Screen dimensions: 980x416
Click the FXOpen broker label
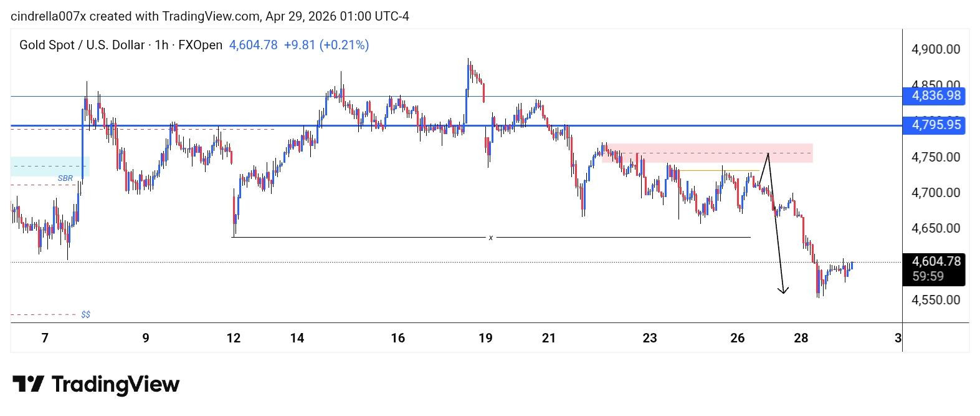click(x=200, y=45)
